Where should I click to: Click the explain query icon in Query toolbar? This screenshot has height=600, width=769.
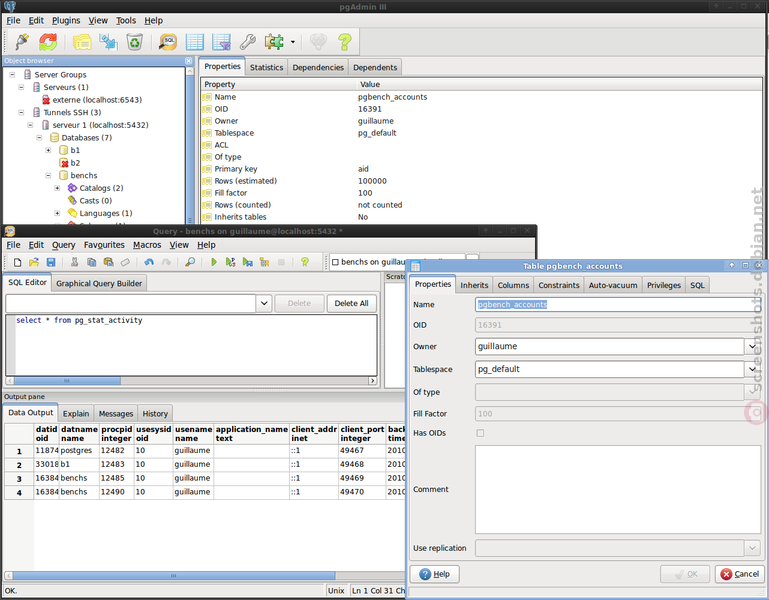click(264, 262)
